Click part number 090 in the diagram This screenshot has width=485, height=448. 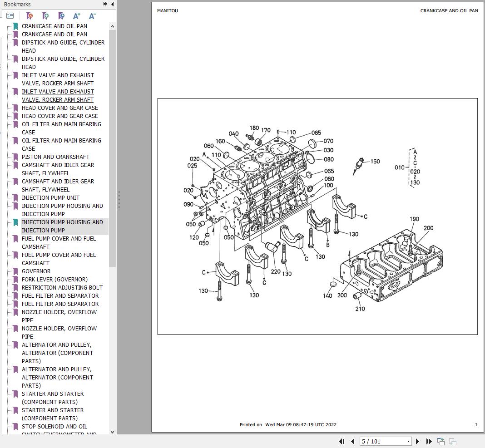pos(188,204)
